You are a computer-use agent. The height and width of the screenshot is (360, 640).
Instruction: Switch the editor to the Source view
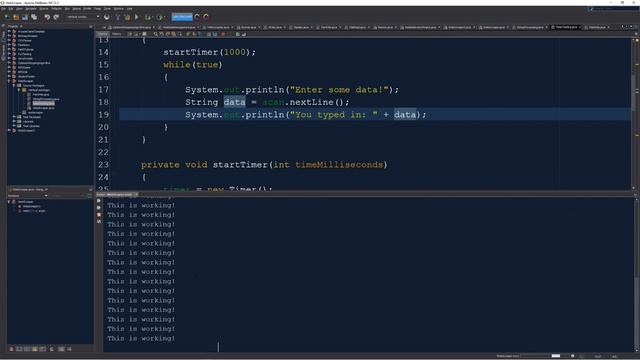103,34
